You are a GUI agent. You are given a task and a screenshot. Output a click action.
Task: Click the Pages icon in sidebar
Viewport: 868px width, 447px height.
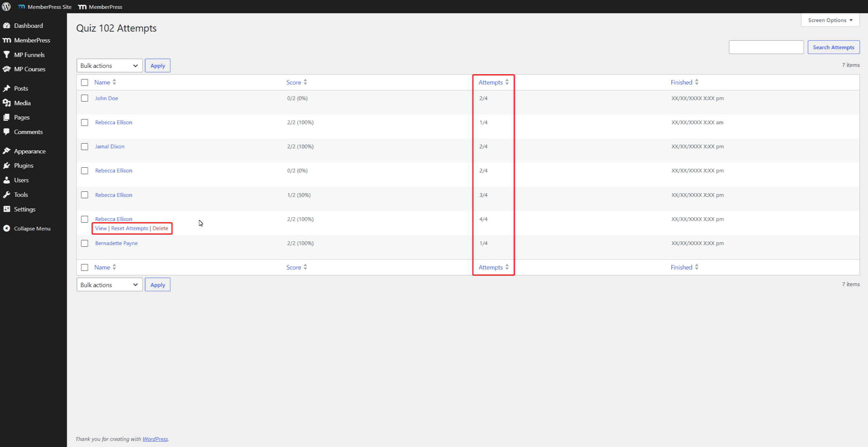(x=7, y=117)
